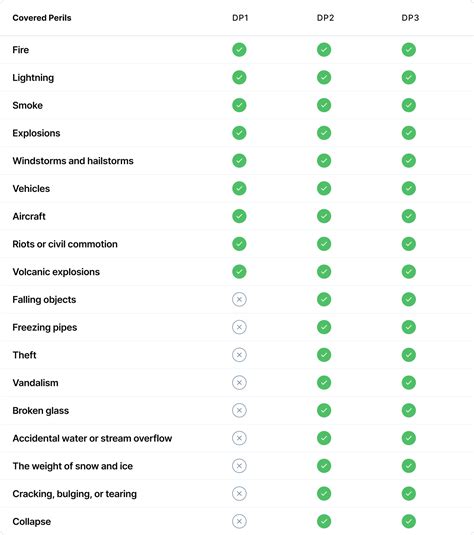Click the Accidental water or stream overflow label
The image size is (474, 535).
tap(92, 438)
